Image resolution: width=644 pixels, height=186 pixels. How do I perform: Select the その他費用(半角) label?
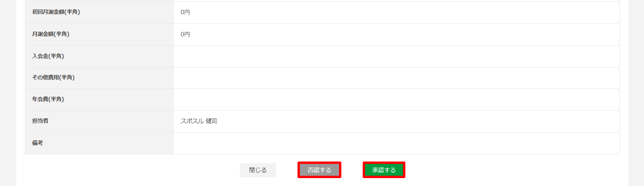(53, 77)
